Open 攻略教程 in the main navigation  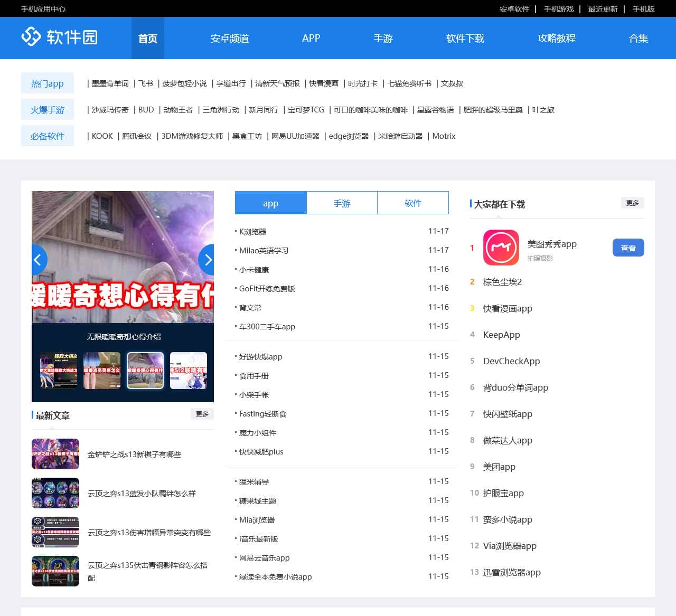tap(556, 39)
